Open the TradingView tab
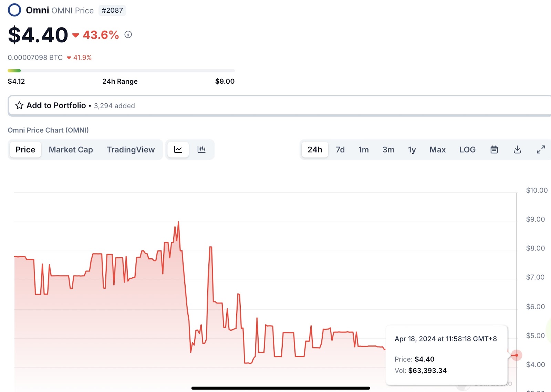This screenshot has height=392, width=551. 131,149
